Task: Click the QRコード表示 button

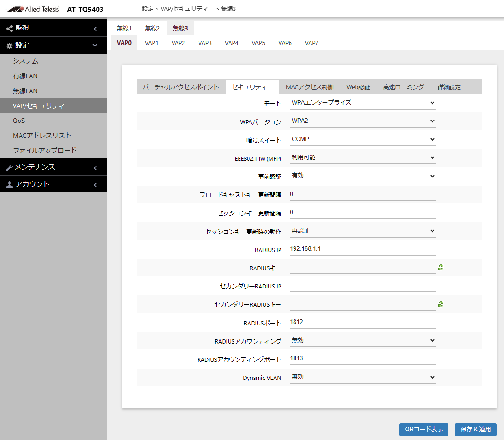Action: [x=424, y=430]
